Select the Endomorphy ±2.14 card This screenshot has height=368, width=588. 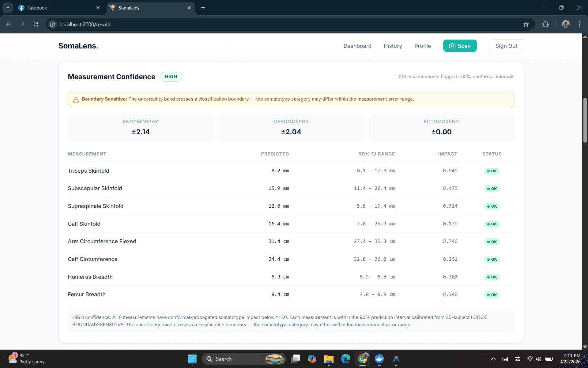141,128
